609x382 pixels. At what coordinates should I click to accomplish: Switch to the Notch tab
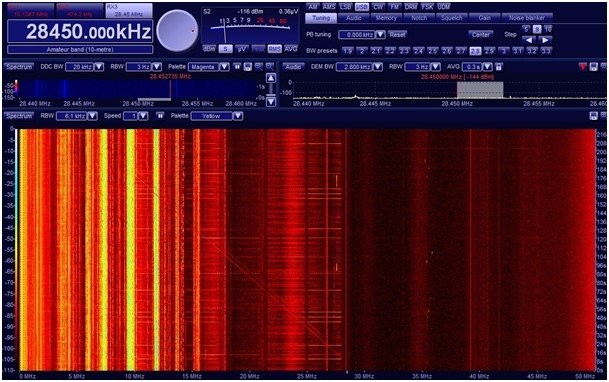[419, 18]
